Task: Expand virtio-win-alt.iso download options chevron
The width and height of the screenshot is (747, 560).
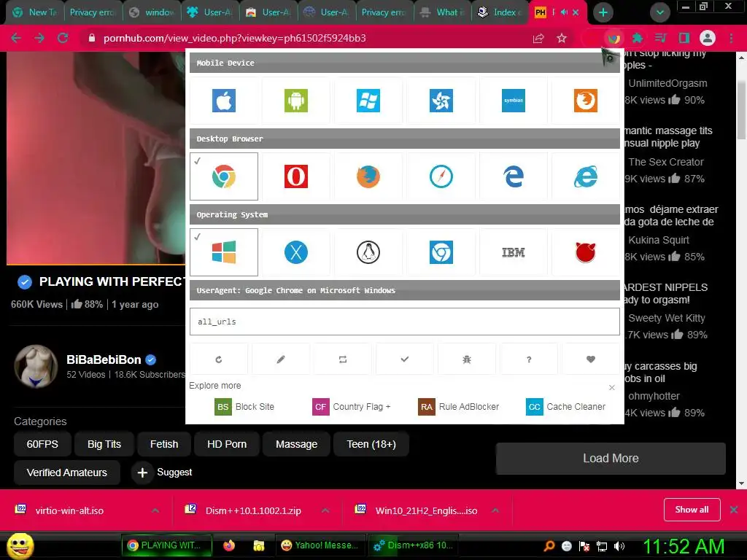Action: 155,510
